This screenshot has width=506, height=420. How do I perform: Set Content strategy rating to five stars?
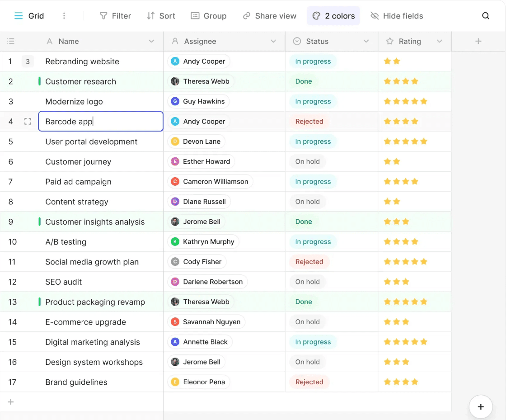424,202
